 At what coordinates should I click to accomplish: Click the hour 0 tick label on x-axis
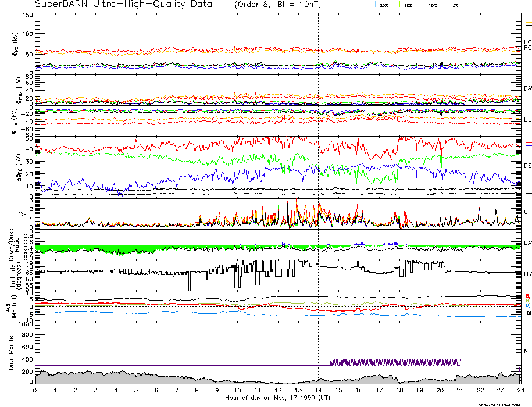35,390
